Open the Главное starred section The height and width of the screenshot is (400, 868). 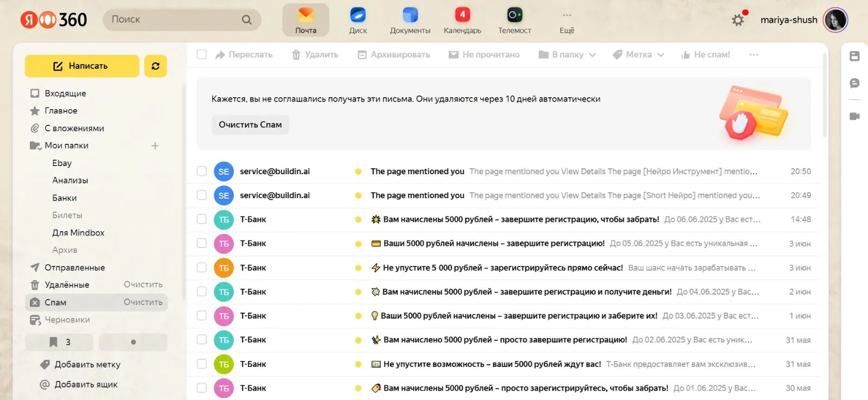coord(61,111)
